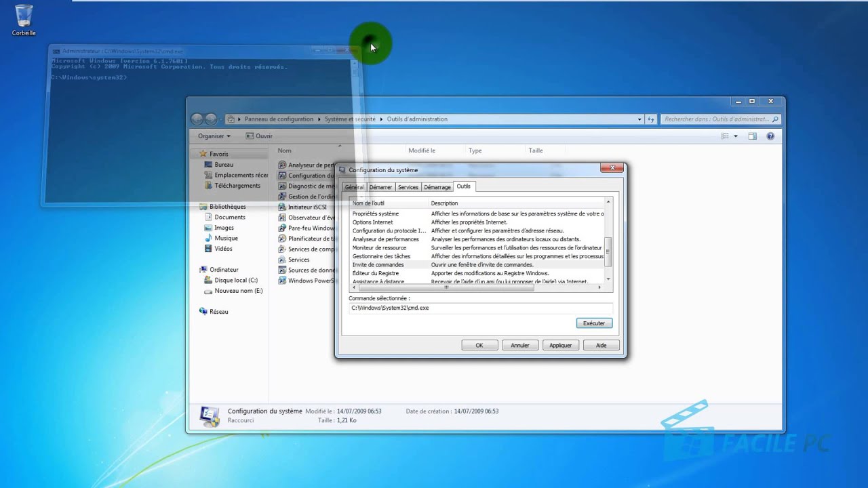Select the Moniteur de ressource tool row
This screenshot has width=868, height=488.
point(477,248)
